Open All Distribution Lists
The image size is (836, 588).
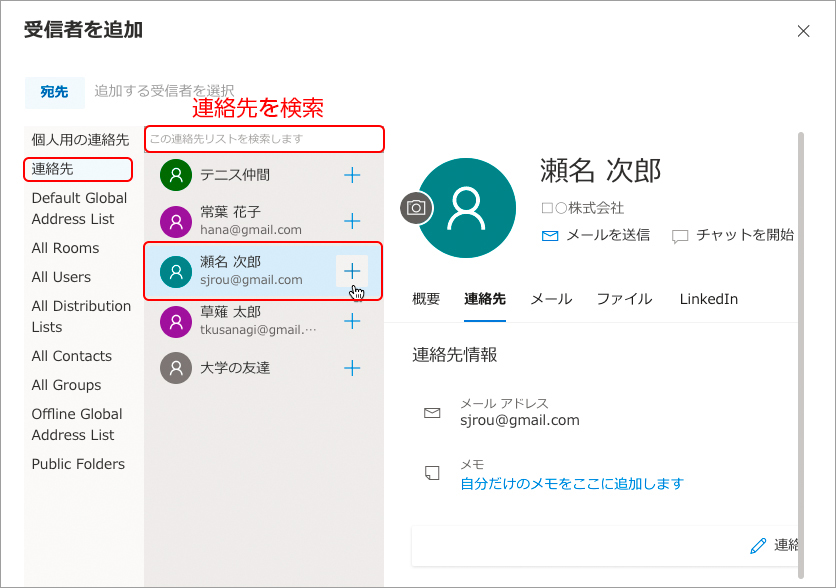coord(81,316)
